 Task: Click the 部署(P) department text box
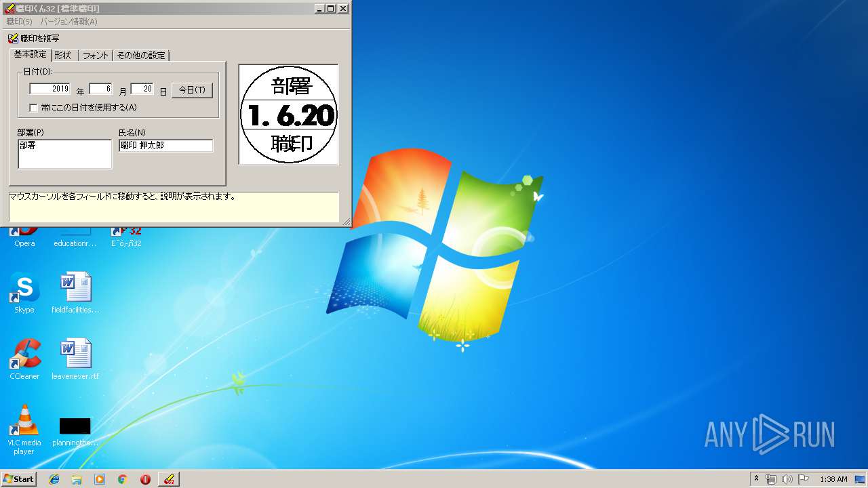[x=64, y=154]
